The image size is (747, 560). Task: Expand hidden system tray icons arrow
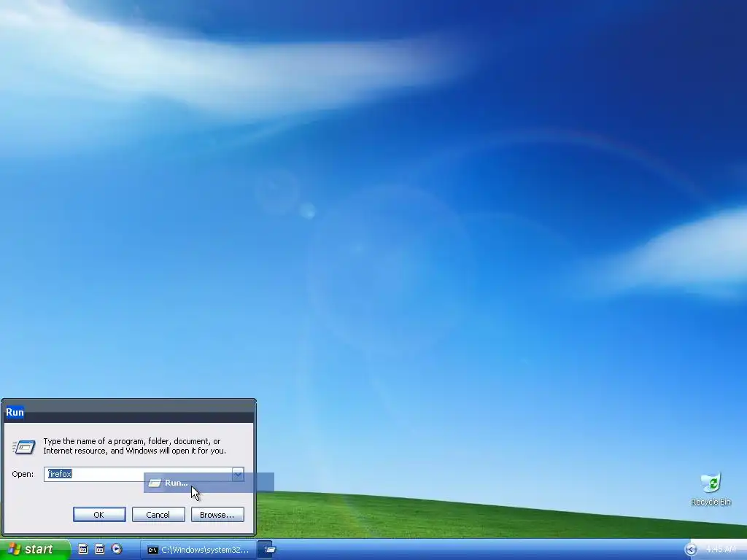(691, 550)
